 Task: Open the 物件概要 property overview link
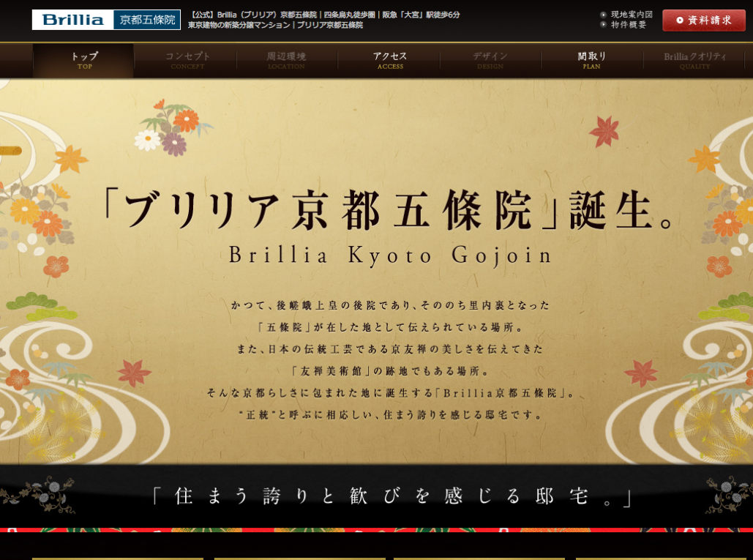[x=629, y=25]
